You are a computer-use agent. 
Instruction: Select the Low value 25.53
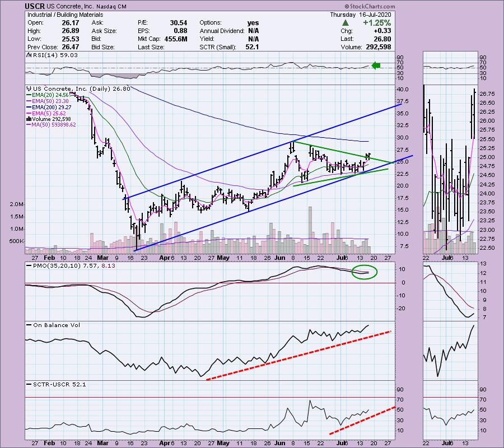click(71, 39)
